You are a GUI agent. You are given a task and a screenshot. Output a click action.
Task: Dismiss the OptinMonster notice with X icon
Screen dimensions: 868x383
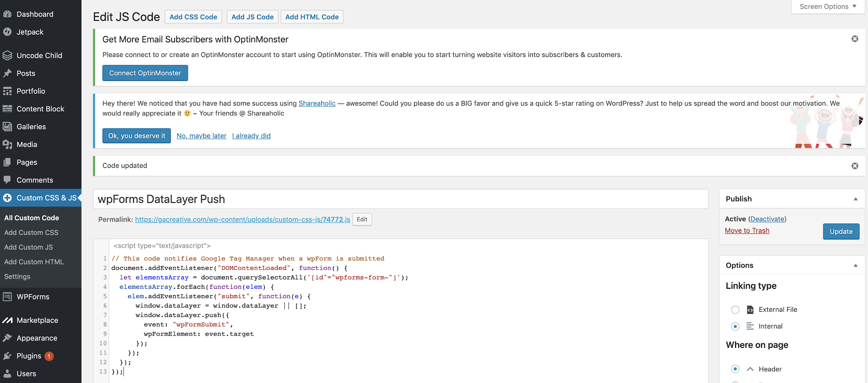[855, 39]
